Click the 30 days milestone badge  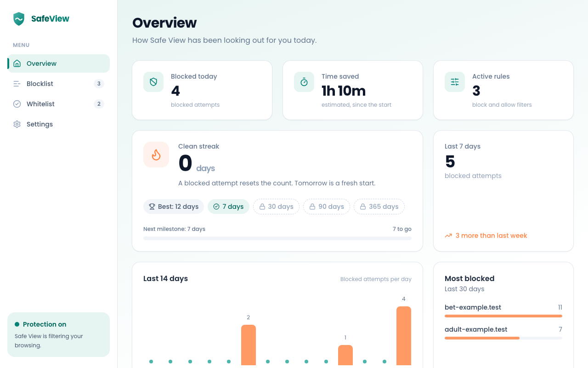(277, 207)
